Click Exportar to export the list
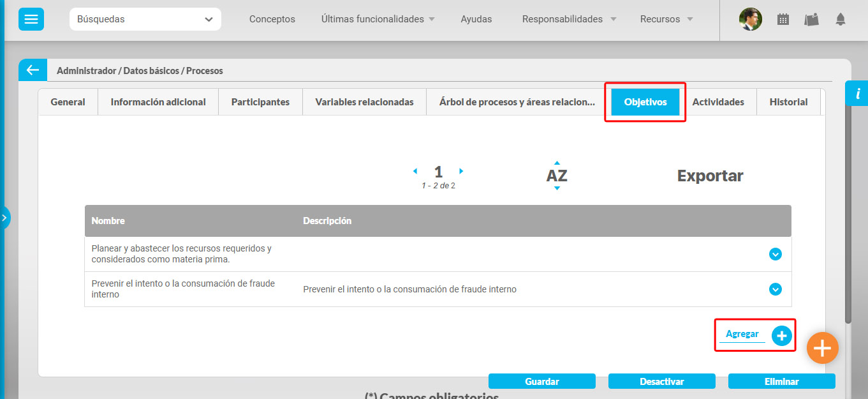This screenshot has height=399, width=868. [710, 176]
